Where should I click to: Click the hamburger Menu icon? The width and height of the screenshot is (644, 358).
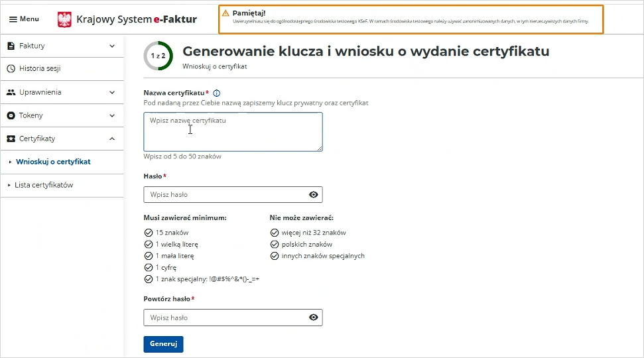pos(13,19)
